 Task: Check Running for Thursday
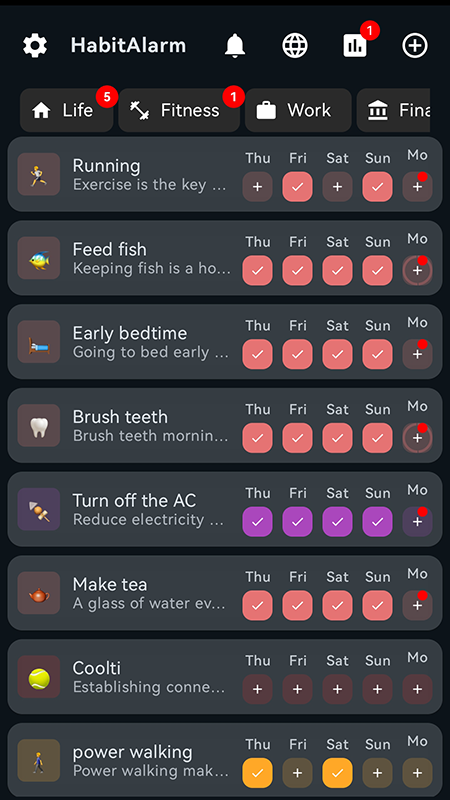pyautogui.click(x=258, y=187)
